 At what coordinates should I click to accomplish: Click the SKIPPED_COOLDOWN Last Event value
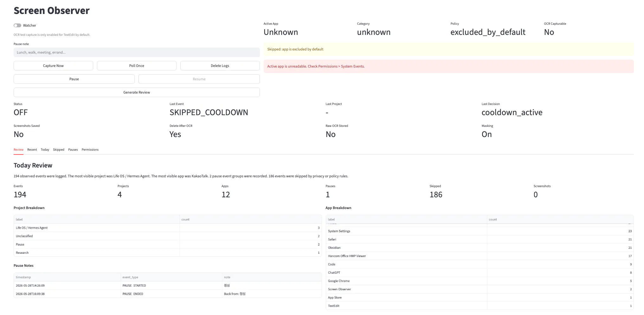pyautogui.click(x=209, y=113)
